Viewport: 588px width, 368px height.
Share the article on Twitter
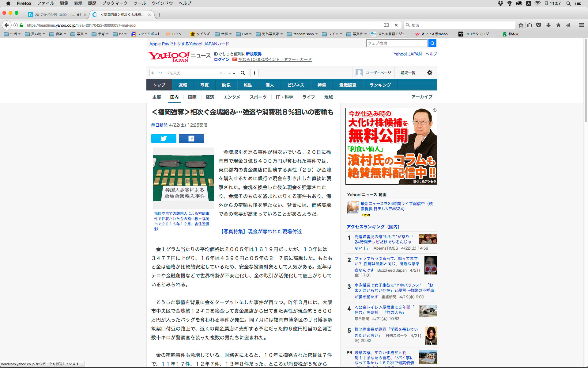164,139
